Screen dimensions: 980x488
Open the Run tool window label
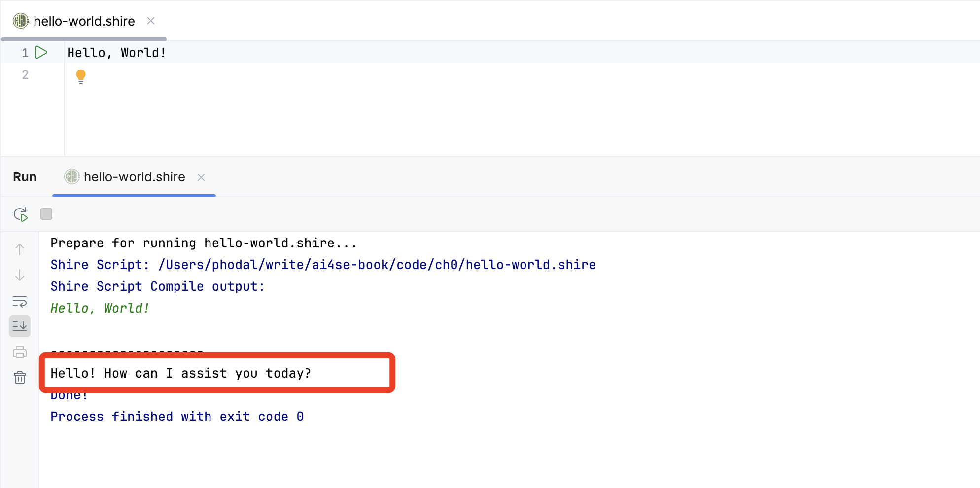point(25,177)
